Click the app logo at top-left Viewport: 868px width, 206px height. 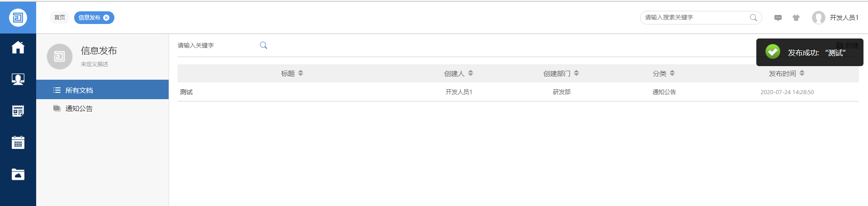coord(18,18)
